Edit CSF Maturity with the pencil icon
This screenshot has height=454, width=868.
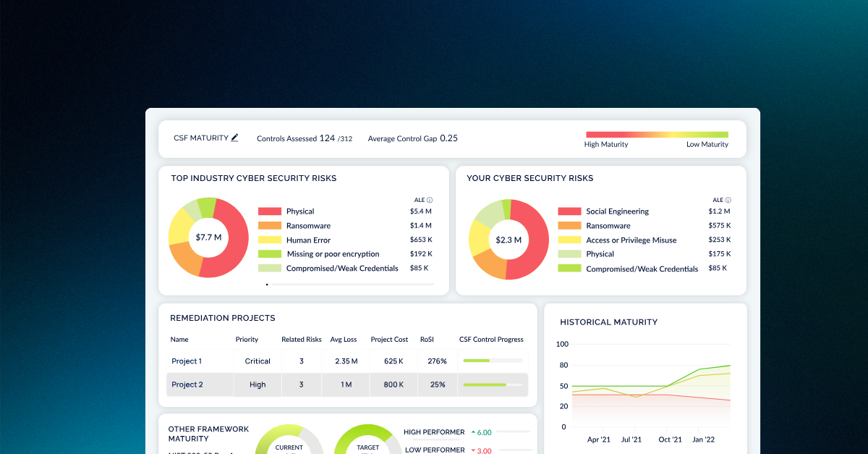[234, 138]
